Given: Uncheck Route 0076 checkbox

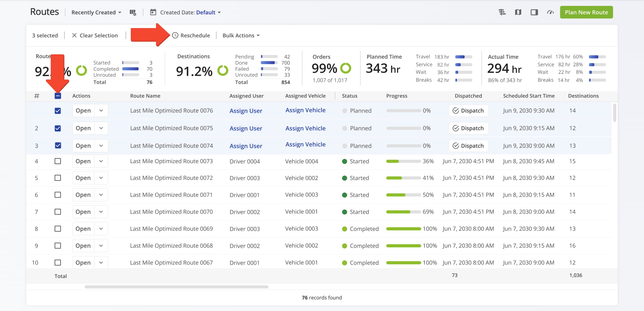Looking at the screenshot, I should (58, 111).
